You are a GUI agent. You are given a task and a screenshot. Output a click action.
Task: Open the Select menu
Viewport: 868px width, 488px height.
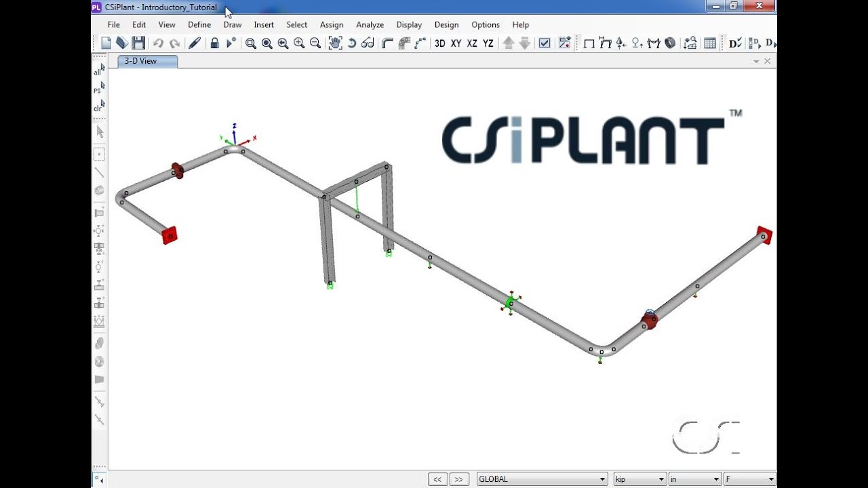[296, 24]
